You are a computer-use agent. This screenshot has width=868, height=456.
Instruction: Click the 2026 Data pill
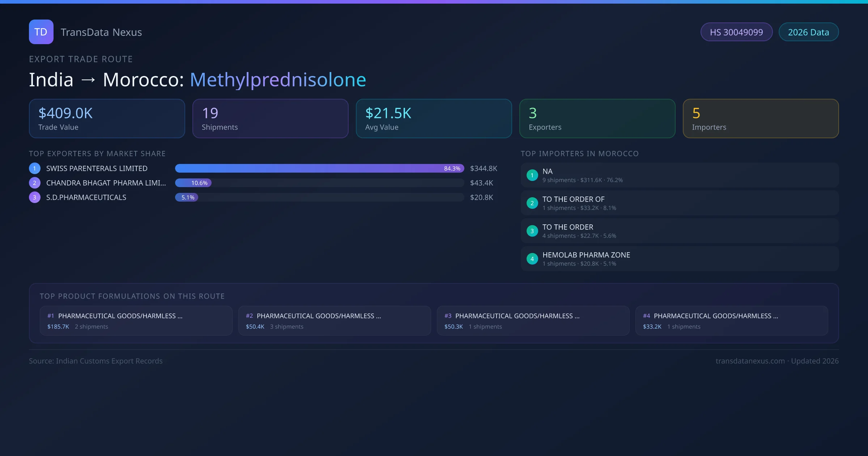pyautogui.click(x=808, y=32)
